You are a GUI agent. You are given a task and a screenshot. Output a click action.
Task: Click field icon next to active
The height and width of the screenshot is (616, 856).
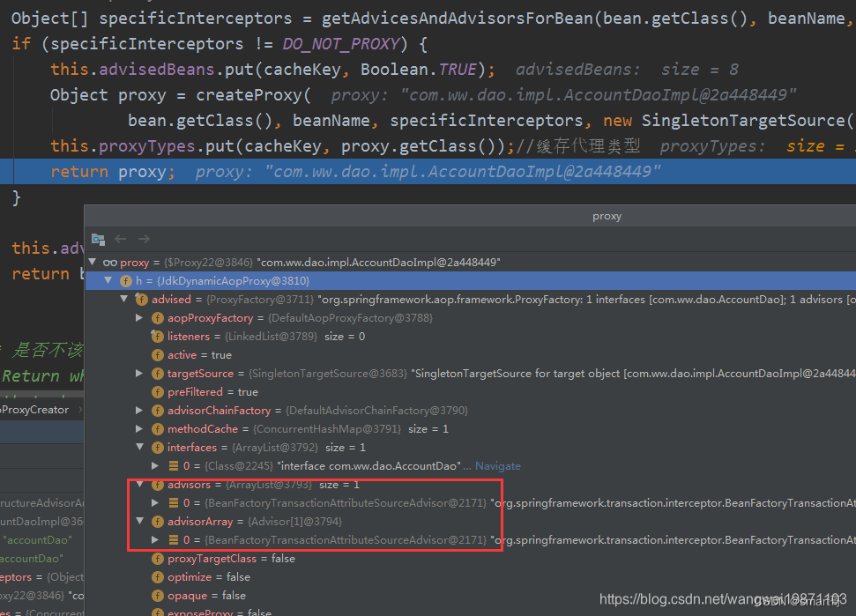[158, 355]
